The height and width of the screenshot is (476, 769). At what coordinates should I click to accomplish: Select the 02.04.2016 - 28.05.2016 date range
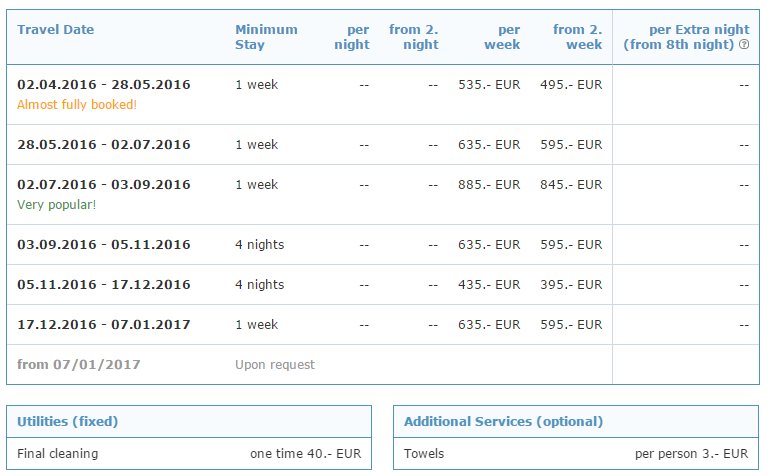104,85
